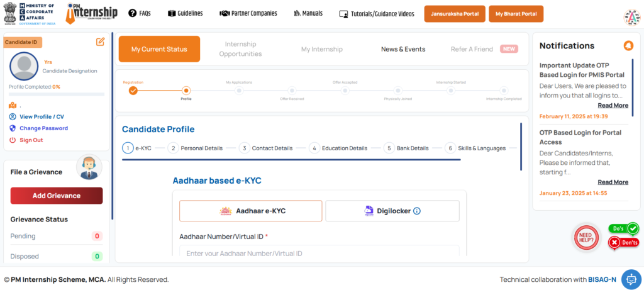Click the Registration completed checkmark step
This screenshot has height=290, width=644.
(x=133, y=91)
